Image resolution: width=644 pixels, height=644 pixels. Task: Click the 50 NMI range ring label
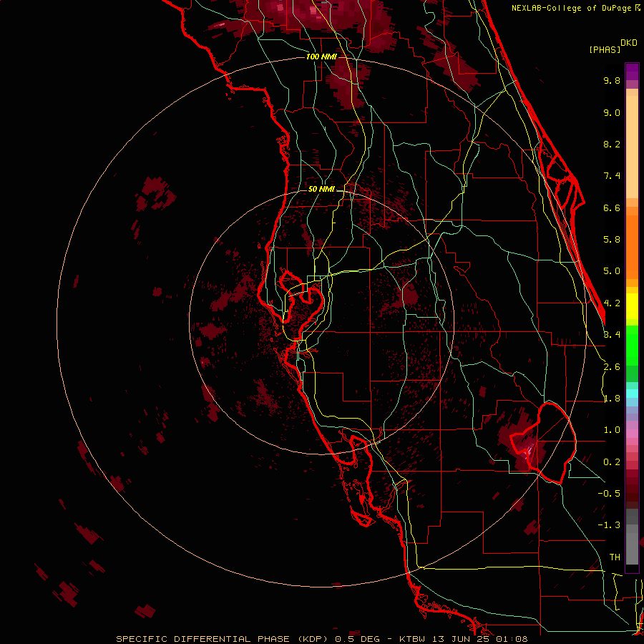[x=321, y=189]
